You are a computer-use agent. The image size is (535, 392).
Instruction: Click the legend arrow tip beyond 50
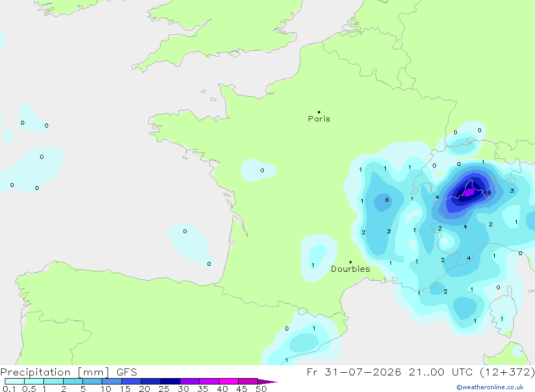coord(267,382)
